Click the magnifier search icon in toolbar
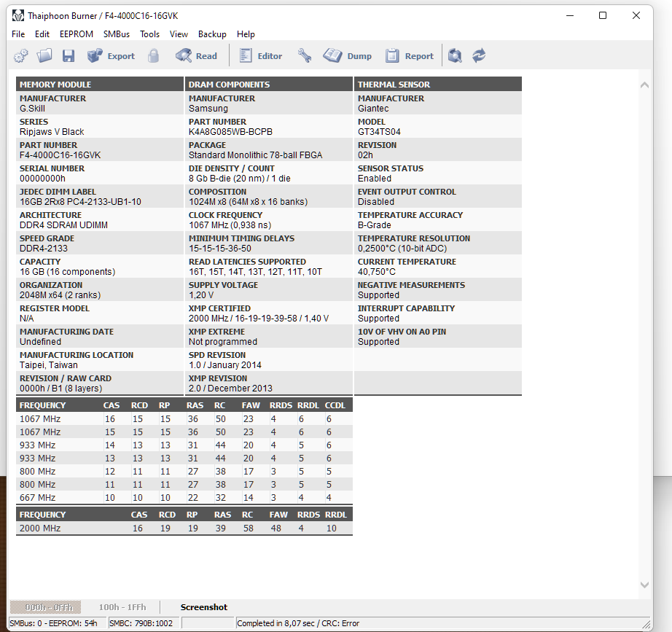Screen dimensions: 672x632 tap(455, 55)
